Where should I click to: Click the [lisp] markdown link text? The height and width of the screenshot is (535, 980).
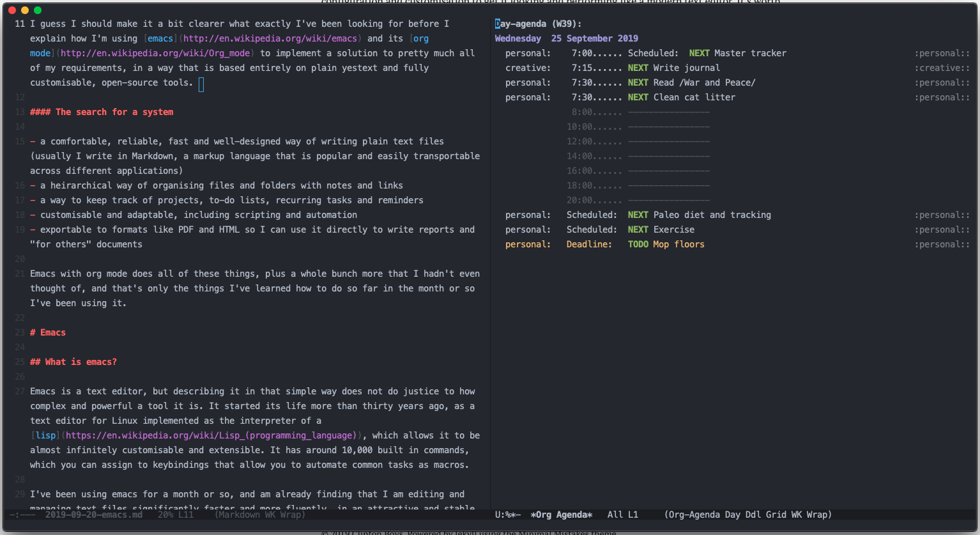tap(45, 435)
